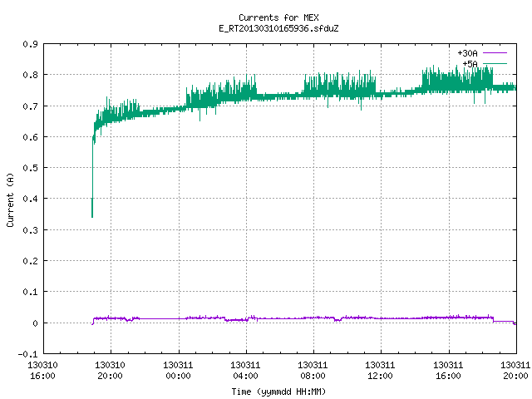Image resolution: width=532 pixels, height=399 pixels.
Task: Click the 130311 20:00 time tick label
Action: [x=515, y=371]
